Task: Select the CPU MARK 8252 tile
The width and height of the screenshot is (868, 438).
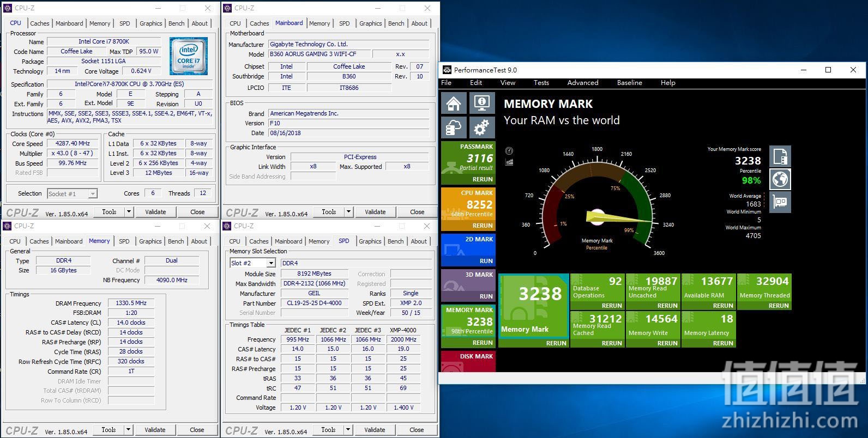Action: point(468,209)
